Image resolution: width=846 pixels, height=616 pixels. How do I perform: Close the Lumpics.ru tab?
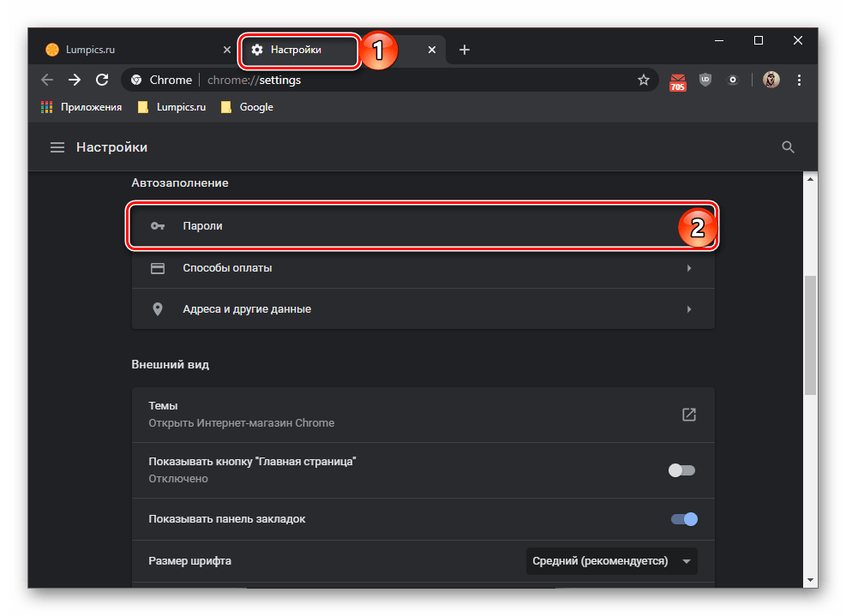click(226, 50)
